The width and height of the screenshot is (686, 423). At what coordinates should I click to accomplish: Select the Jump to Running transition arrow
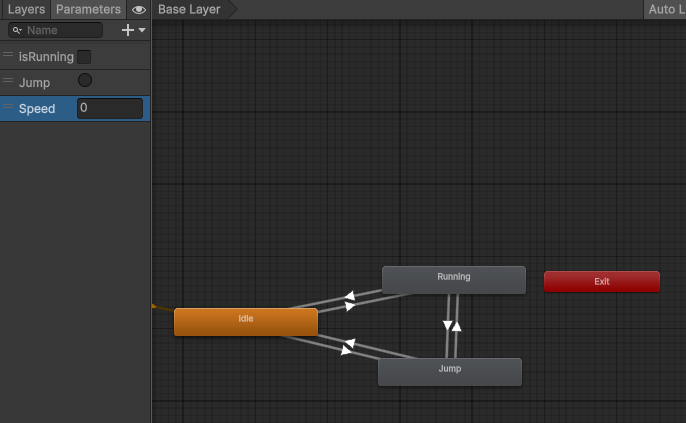pos(456,326)
